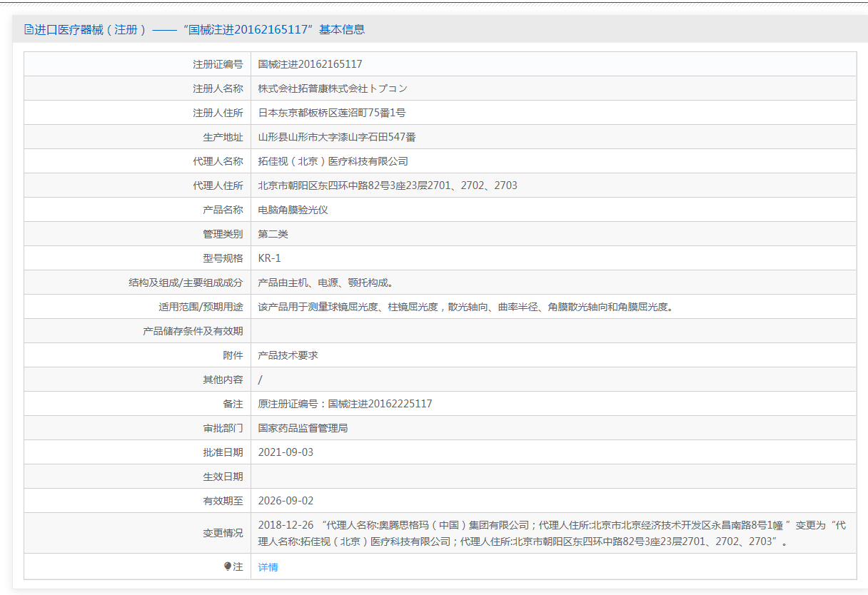The width and height of the screenshot is (868, 595).
Task: Click the 结构及组成/主要组成成分 label
Action: click(x=186, y=283)
